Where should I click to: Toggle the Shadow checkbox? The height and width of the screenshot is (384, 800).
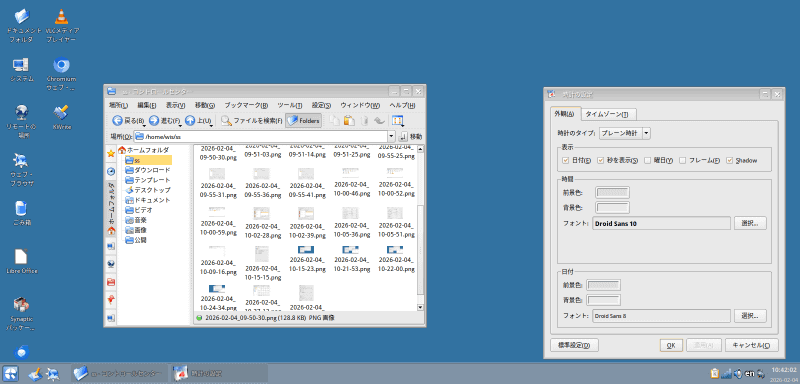click(730, 160)
